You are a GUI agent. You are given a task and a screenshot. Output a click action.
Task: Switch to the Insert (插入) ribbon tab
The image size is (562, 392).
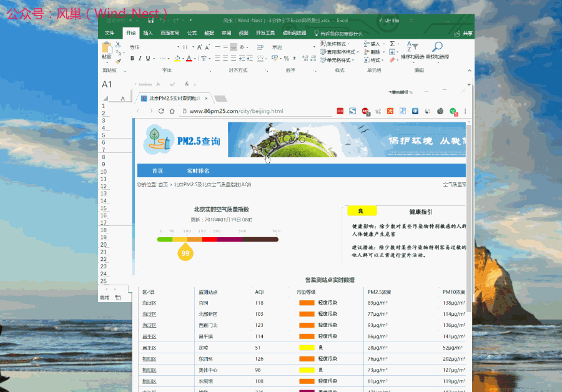[147, 33]
